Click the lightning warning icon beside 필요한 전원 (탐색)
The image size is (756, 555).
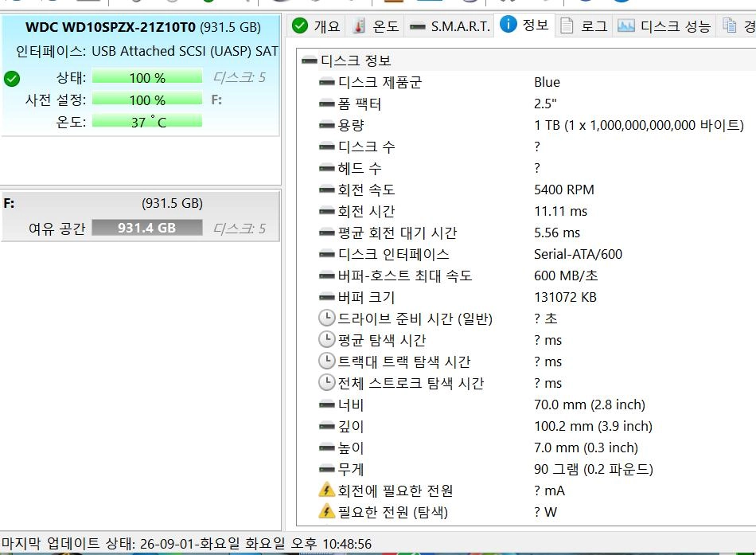327,511
